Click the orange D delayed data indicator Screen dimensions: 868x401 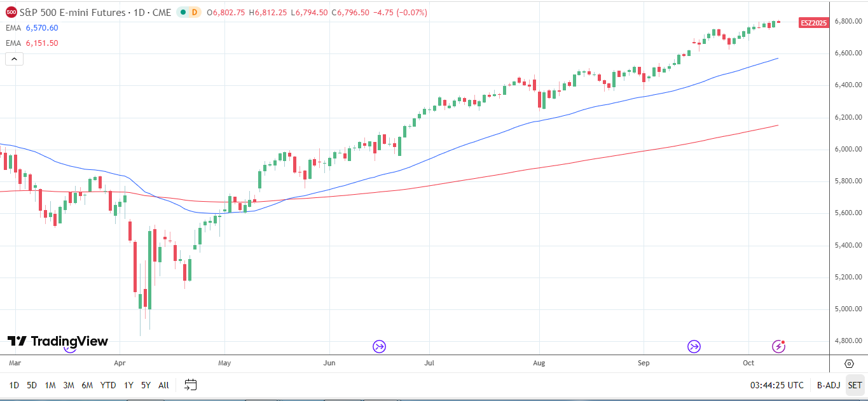click(195, 12)
